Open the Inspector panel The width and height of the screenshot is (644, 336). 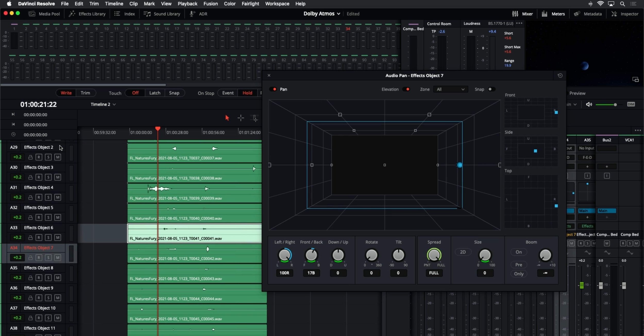click(x=625, y=14)
